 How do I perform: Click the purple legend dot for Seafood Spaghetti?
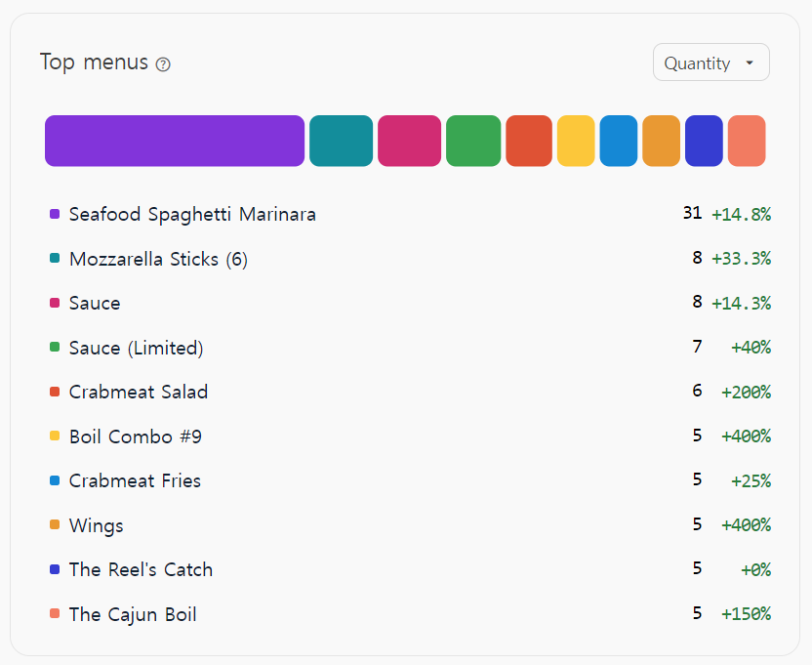55,214
